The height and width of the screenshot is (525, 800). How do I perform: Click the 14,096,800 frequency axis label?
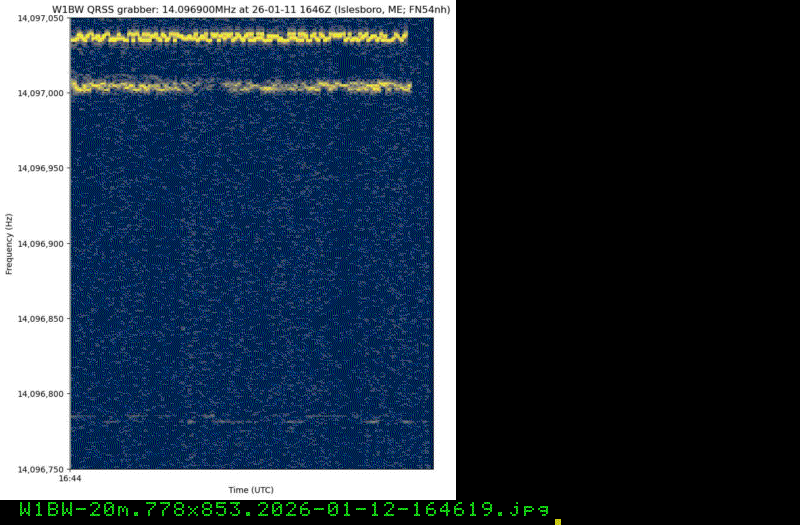click(41, 394)
